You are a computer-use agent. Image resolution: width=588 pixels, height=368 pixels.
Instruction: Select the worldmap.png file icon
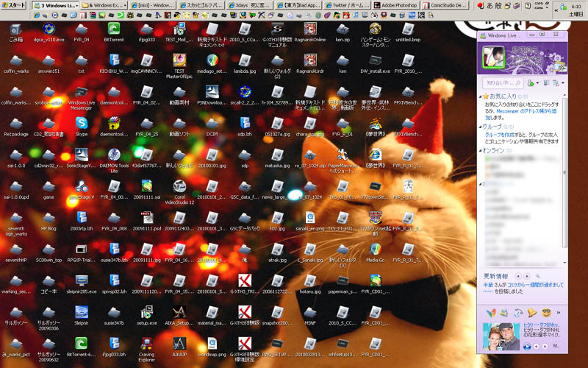coord(212,347)
